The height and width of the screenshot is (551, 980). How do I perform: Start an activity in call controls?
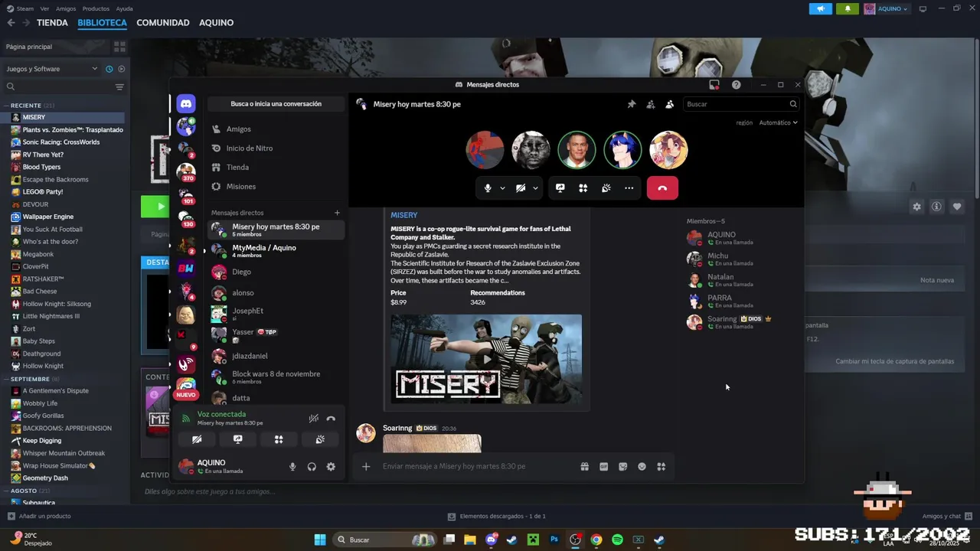[x=583, y=188]
